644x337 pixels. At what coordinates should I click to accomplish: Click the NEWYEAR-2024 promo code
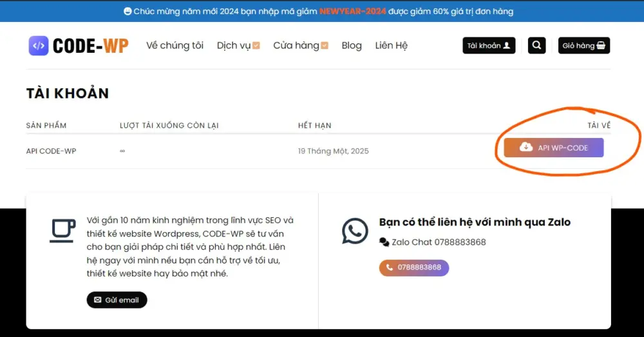click(x=352, y=11)
